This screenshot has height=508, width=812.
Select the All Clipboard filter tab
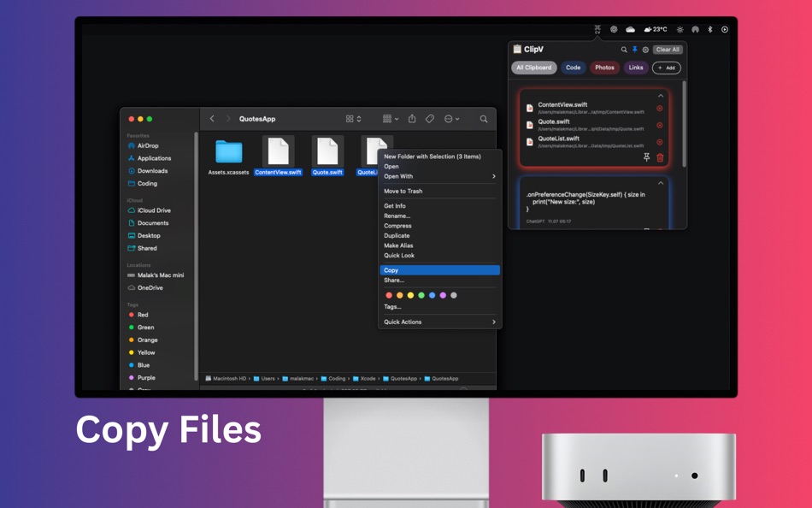click(x=534, y=68)
